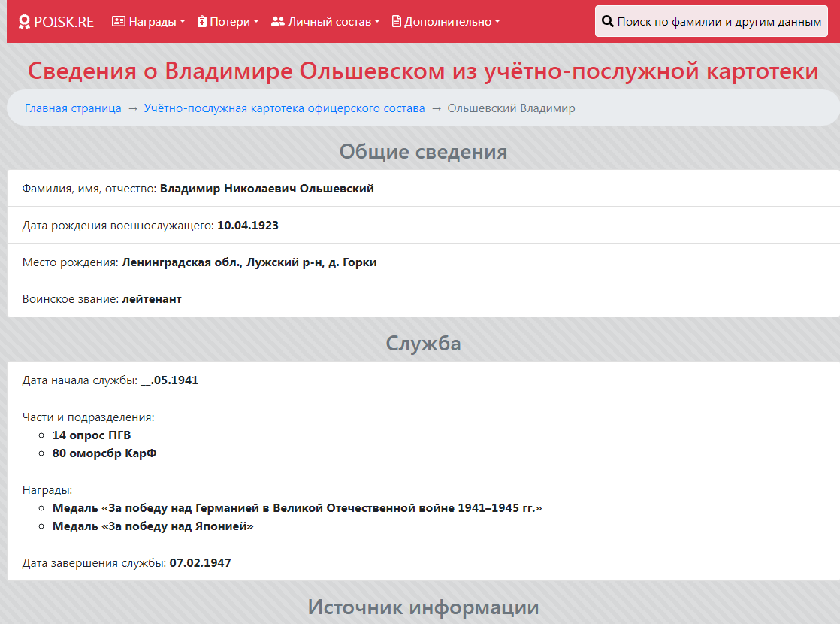
Task: Click birth date 10.04.1923
Action: click(x=248, y=225)
